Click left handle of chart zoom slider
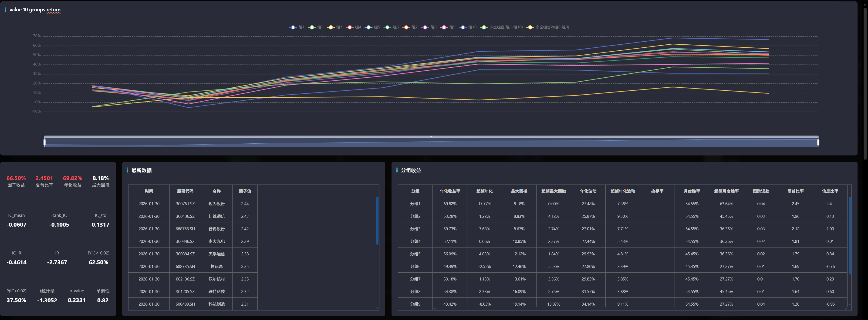The width and height of the screenshot is (868, 320). [44, 142]
